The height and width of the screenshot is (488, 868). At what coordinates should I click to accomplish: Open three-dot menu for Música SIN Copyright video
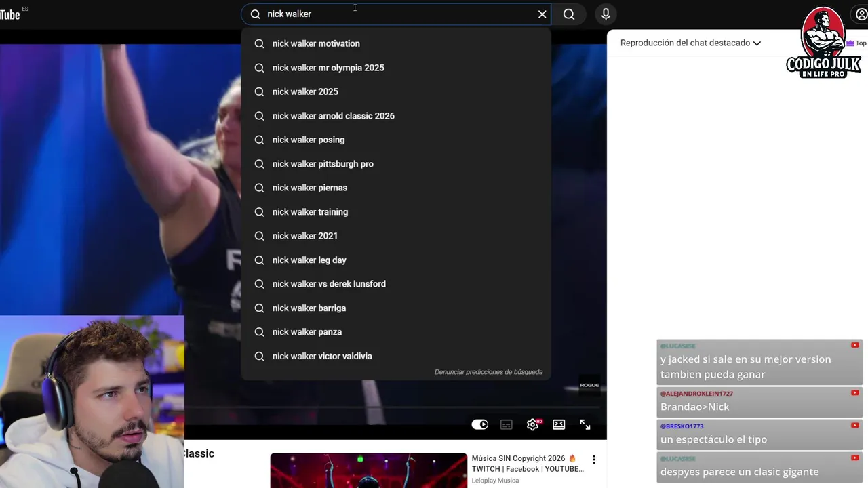click(593, 460)
